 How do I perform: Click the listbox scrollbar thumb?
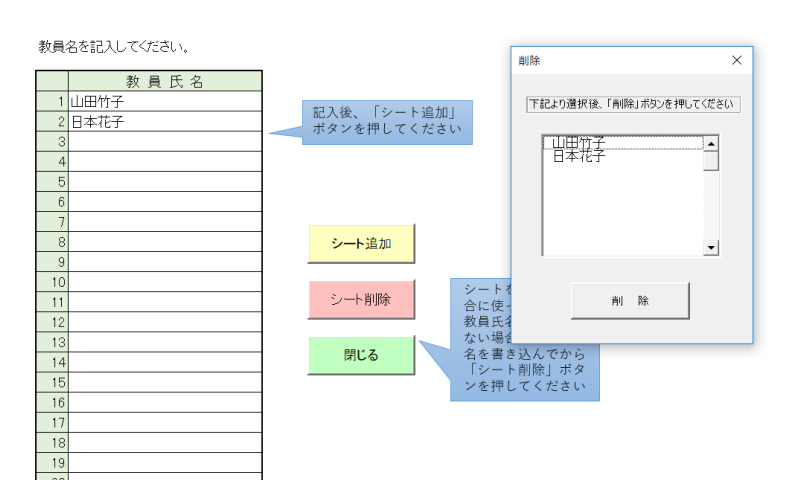pos(711,161)
